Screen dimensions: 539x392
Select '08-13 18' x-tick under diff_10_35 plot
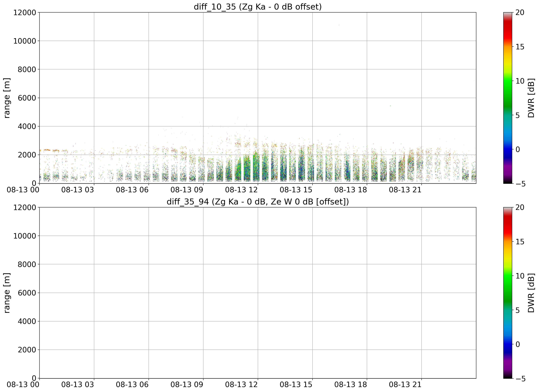click(x=351, y=190)
